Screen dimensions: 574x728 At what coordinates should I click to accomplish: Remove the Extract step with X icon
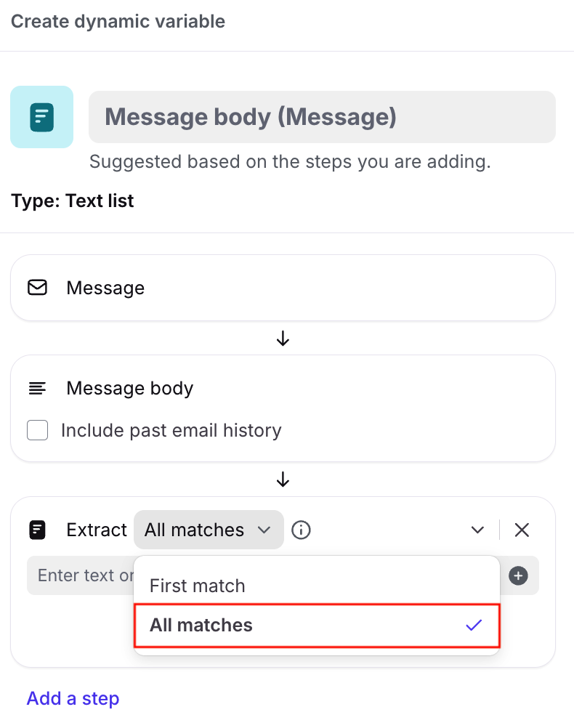click(x=522, y=530)
